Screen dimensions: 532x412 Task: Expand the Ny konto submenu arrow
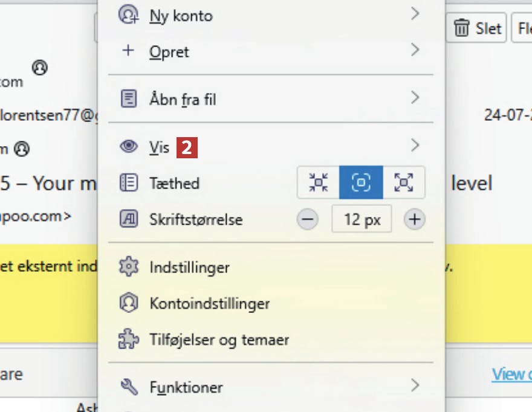[x=415, y=13]
